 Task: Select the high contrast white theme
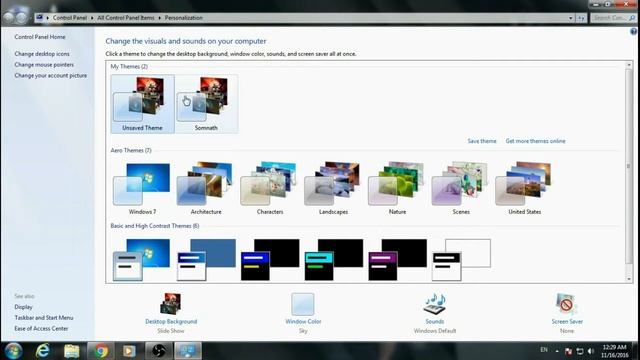461,260
